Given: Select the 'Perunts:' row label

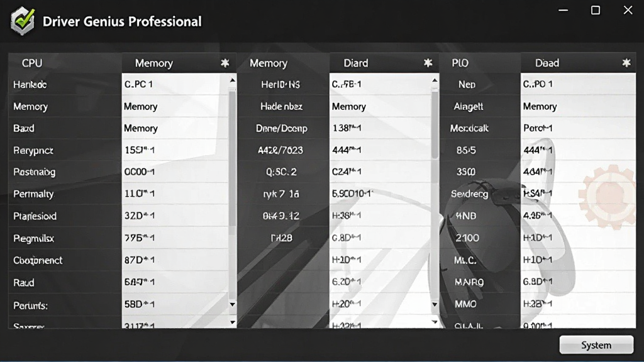Looking at the screenshot, I should coord(30,305).
